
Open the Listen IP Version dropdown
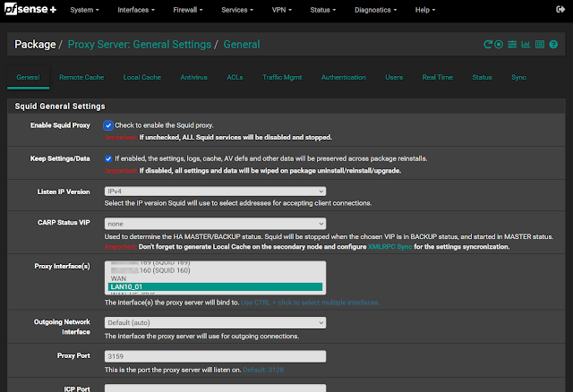coord(215,191)
